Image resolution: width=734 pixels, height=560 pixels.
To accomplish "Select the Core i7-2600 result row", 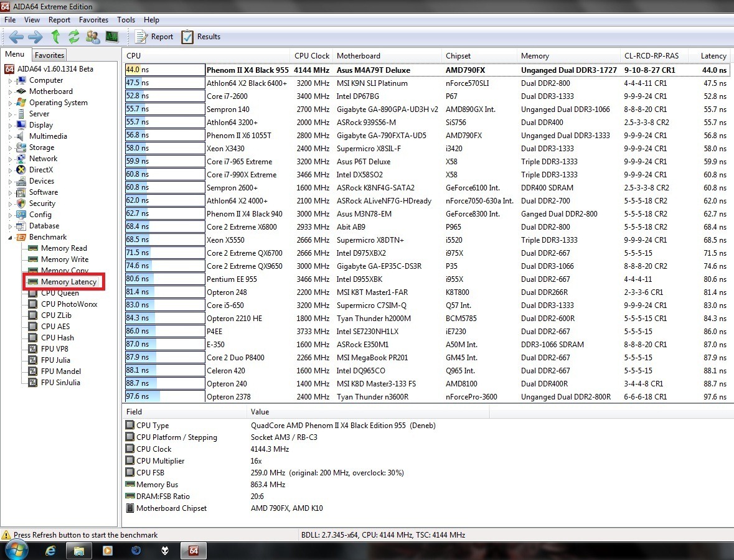I will 426,96.
